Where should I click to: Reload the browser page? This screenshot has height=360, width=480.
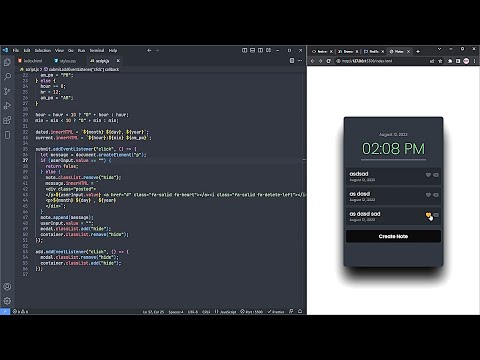tap(329, 61)
